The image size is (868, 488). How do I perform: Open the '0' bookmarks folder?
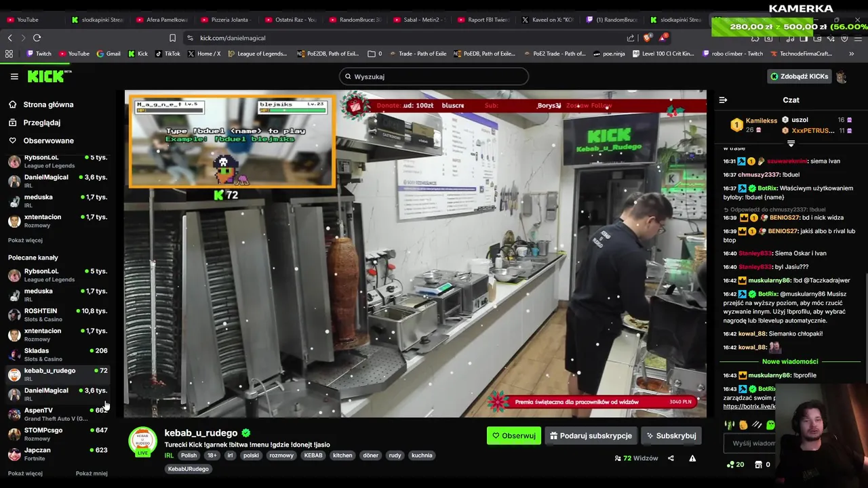pos(375,54)
